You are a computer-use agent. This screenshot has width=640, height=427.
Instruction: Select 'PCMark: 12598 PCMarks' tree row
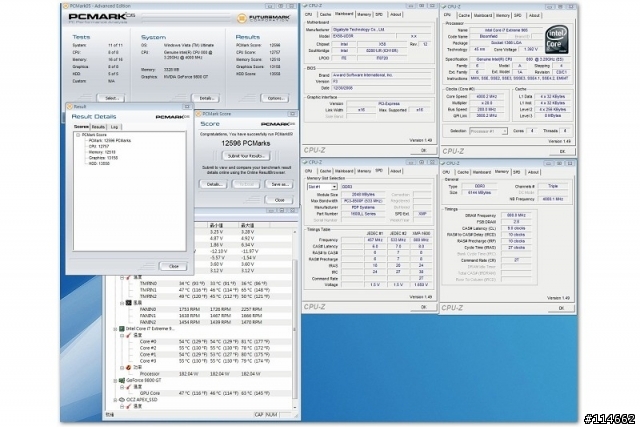110,140
